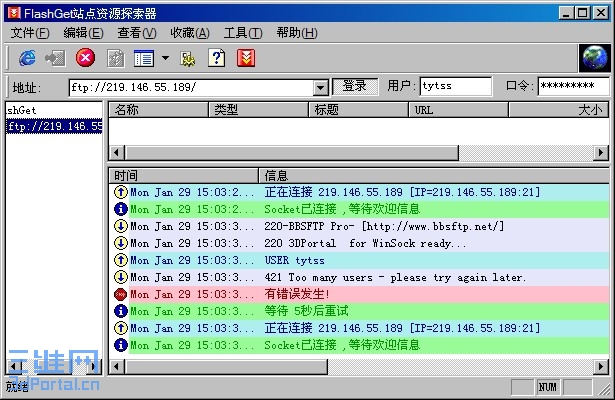The height and width of the screenshot is (400, 615).
Task: Sort by the 名称 column header
Action: pyautogui.click(x=158, y=110)
